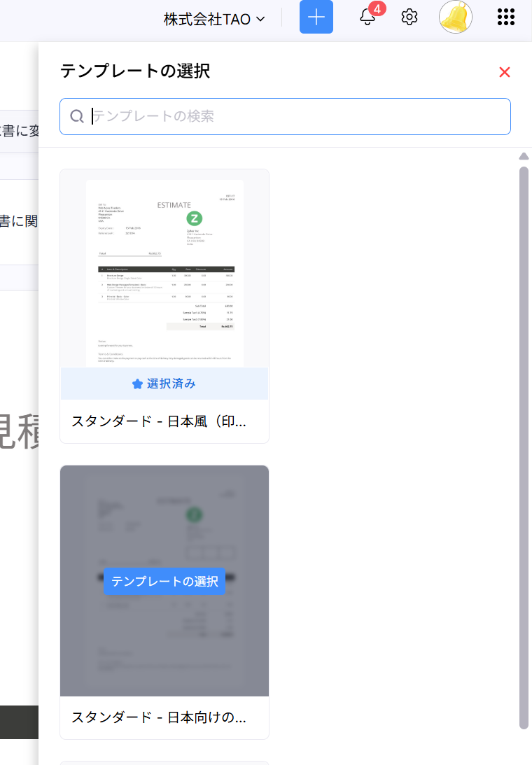Click the green Z logo in estimate preview
The height and width of the screenshot is (765, 532).
coord(195,218)
